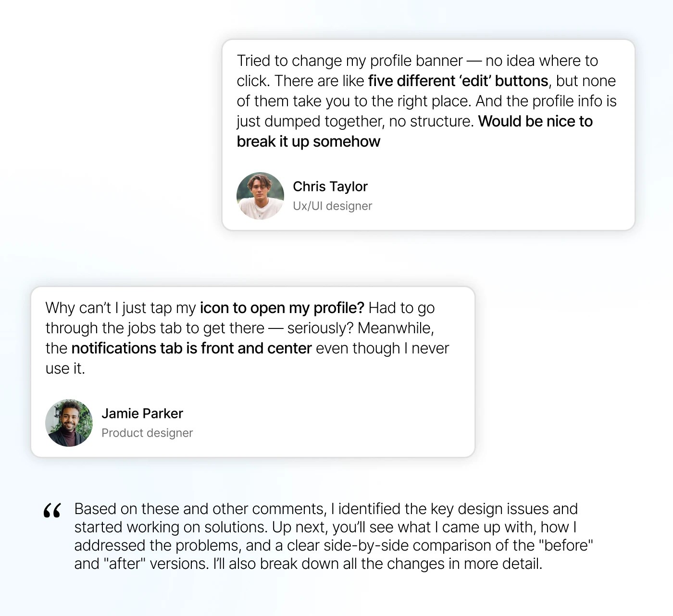This screenshot has height=616, width=673.
Task: Click the opening quotation mark icon
Action: click(x=52, y=511)
